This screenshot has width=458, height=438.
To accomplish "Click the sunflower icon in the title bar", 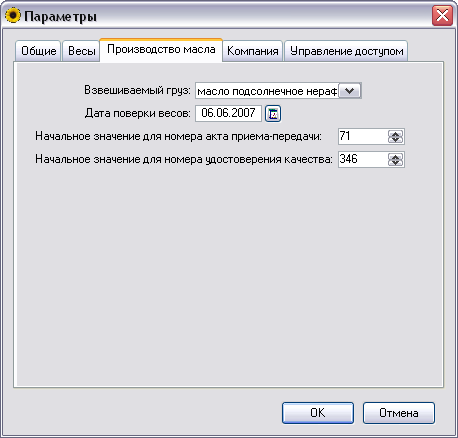I will point(13,15).
